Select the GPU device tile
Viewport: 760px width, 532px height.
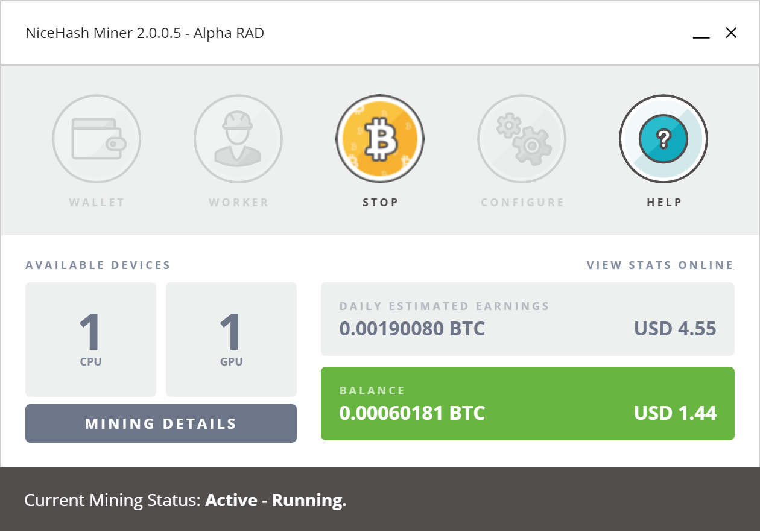click(231, 339)
